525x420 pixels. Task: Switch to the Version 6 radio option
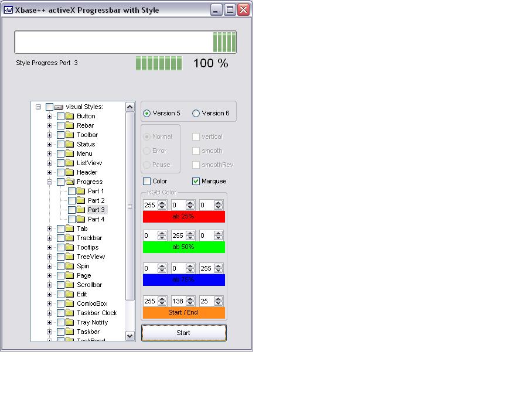point(196,114)
